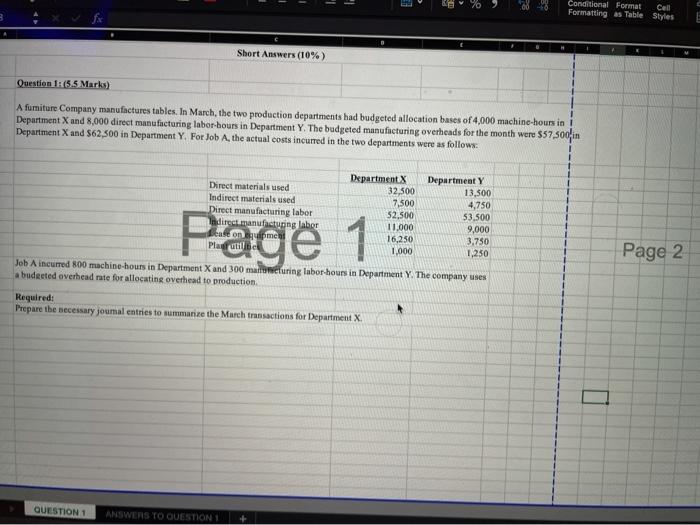Viewport: 700px width, 525px height.
Task: Click the cell with value 7,500
Action: click(403, 203)
